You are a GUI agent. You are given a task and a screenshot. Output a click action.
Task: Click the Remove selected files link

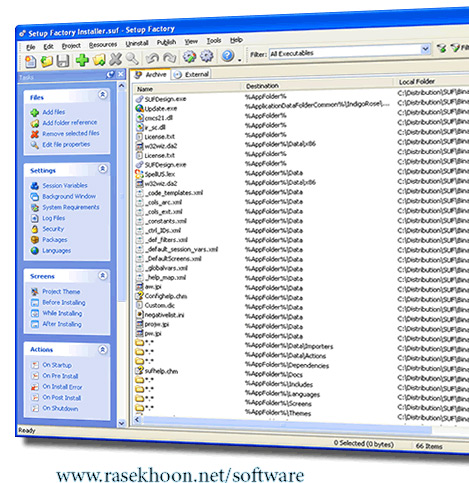[x=71, y=133]
